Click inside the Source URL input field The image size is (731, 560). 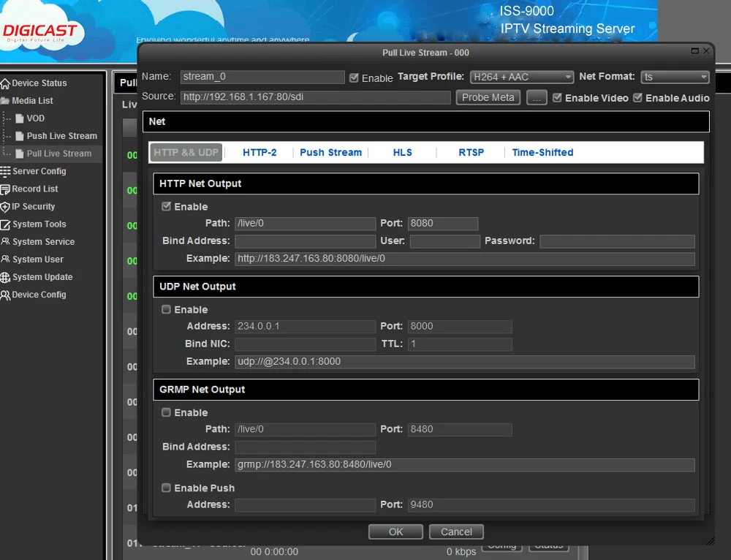pos(314,97)
